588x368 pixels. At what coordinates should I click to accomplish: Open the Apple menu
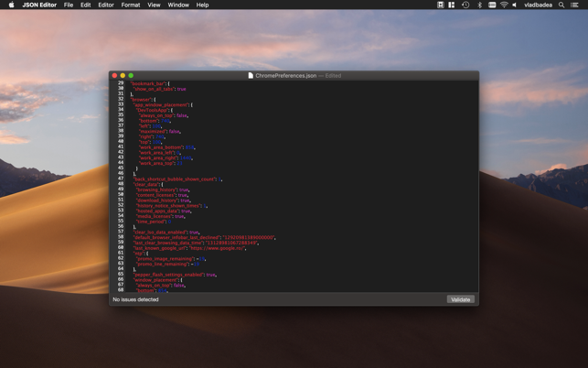tap(11, 5)
